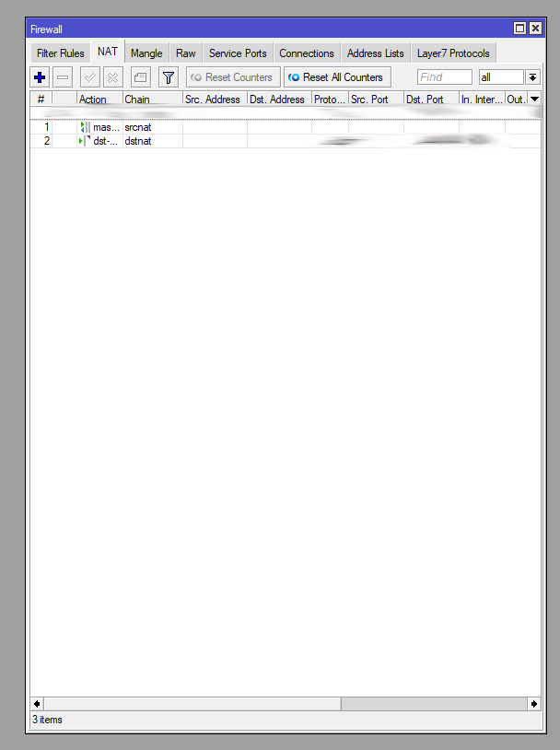Open the column selector dropdown arrow
Viewport: 560px width, 750px height.
pyautogui.click(x=534, y=99)
